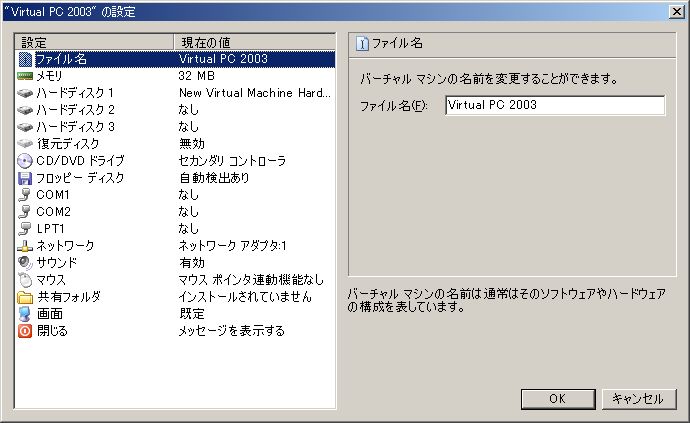Select the COM1 port setting
Viewport: 690px width, 423px height.
tap(53, 195)
